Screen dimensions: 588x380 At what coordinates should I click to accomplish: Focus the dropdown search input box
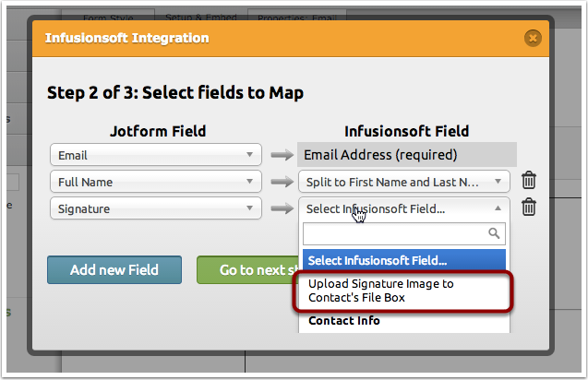click(404, 233)
